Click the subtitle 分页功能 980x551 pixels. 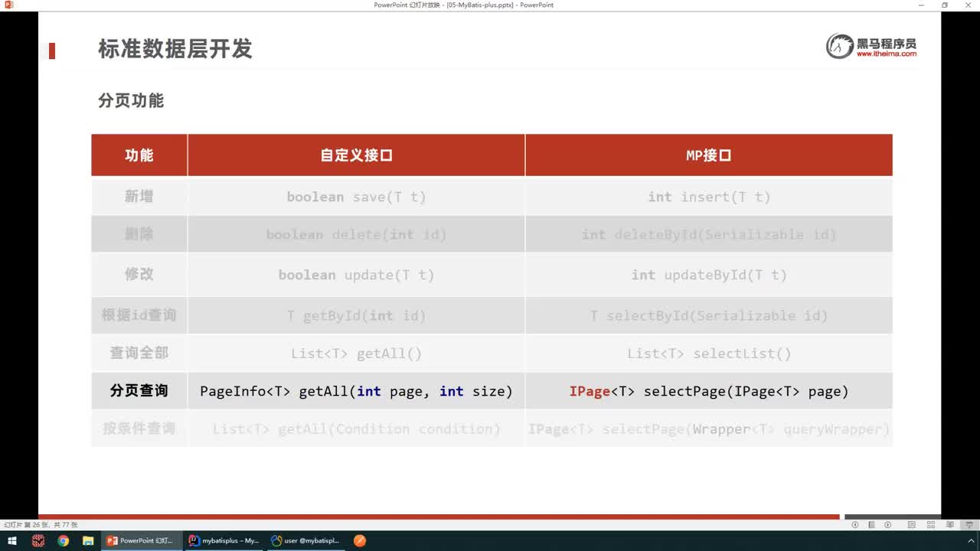pyautogui.click(x=131, y=100)
